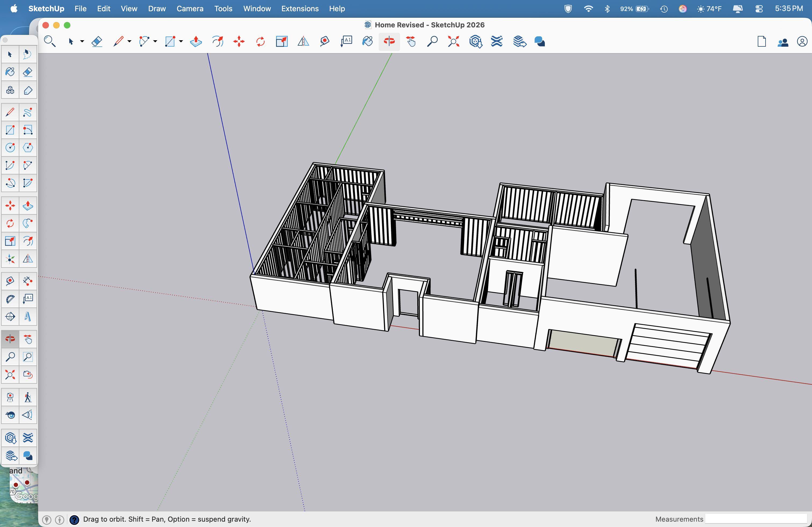The width and height of the screenshot is (812, 527).
Task: Expand the Rectangle shapes dropdown arrow in top toolbar
Action: click(x=181, y=42)
